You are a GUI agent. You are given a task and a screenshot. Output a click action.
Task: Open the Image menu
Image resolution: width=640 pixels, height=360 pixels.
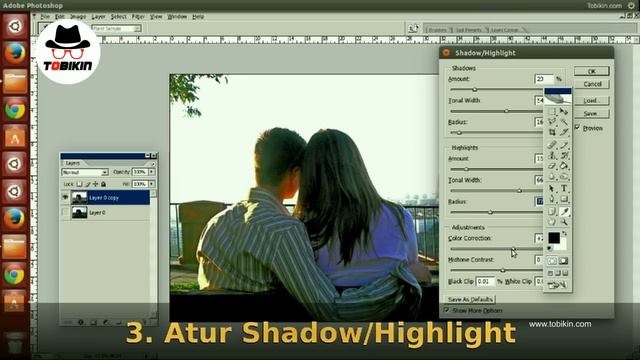78,17
